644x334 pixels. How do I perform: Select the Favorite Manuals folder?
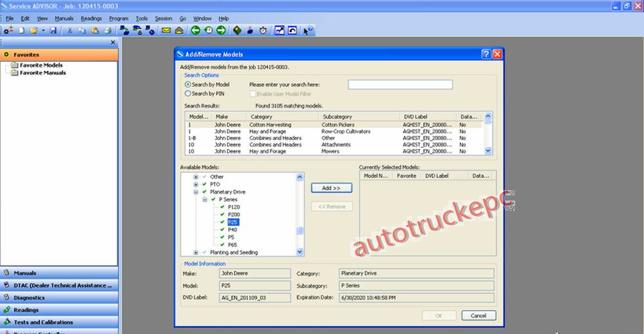click(x=43, y=72)
